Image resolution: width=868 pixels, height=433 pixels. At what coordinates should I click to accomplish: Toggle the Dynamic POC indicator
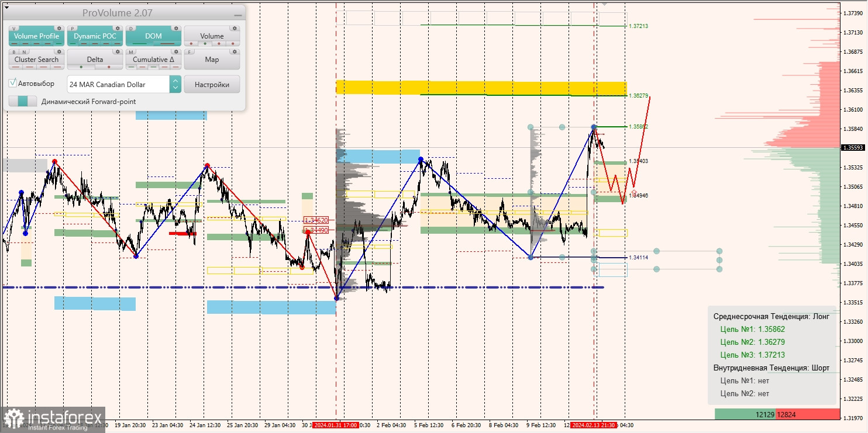tap(95, 36)
